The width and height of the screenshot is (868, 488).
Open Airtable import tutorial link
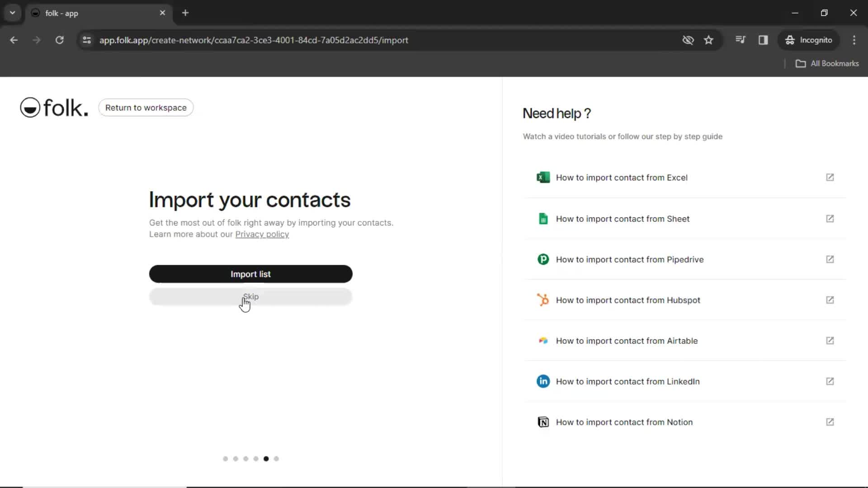pos(684,340)
